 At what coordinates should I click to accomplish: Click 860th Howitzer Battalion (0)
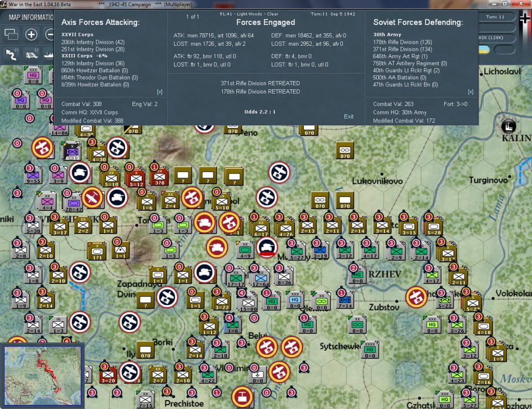point(95,70)
